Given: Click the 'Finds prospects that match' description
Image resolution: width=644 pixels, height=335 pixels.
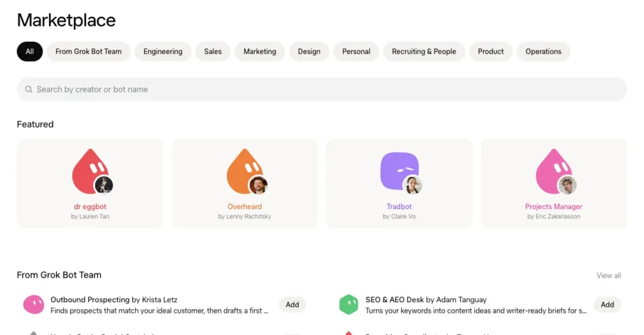Looking at the screenshot, I should point(159,310).
